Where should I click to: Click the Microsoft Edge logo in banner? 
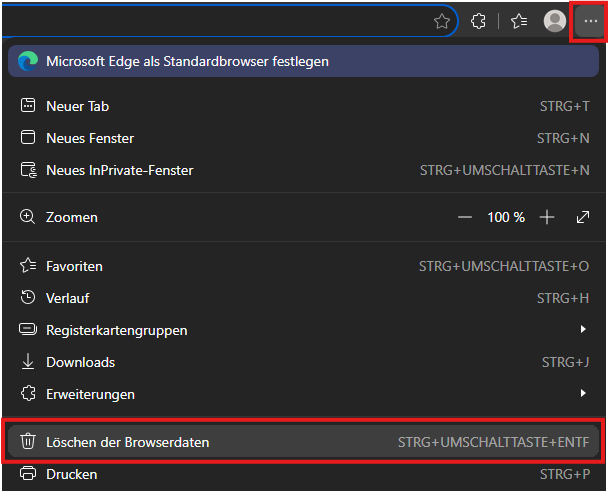(28, 61)
